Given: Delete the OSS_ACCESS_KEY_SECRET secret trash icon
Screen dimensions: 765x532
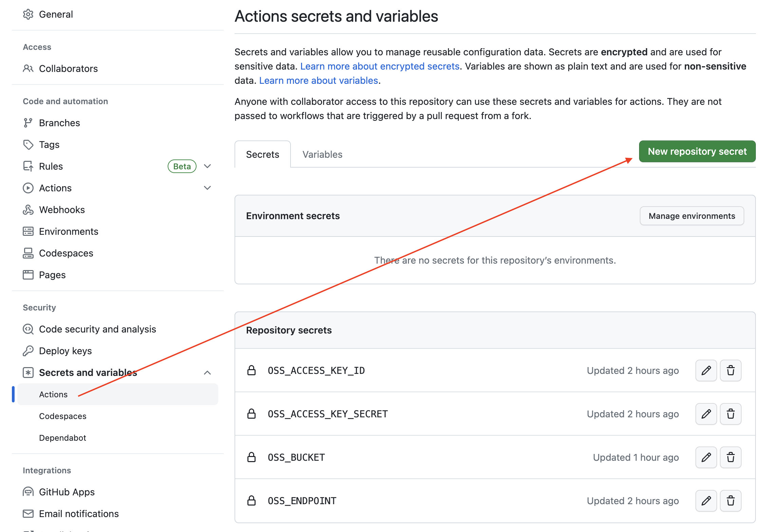Looking at the screenshot, I should [730, 414].
